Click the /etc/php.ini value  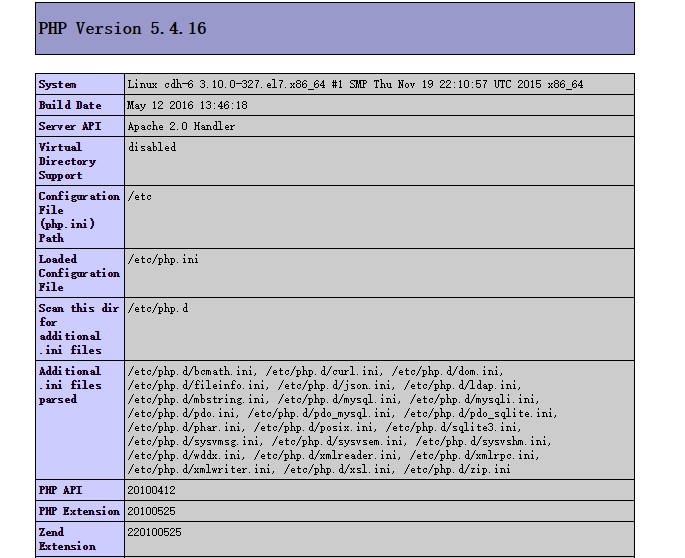coord(163,259)
